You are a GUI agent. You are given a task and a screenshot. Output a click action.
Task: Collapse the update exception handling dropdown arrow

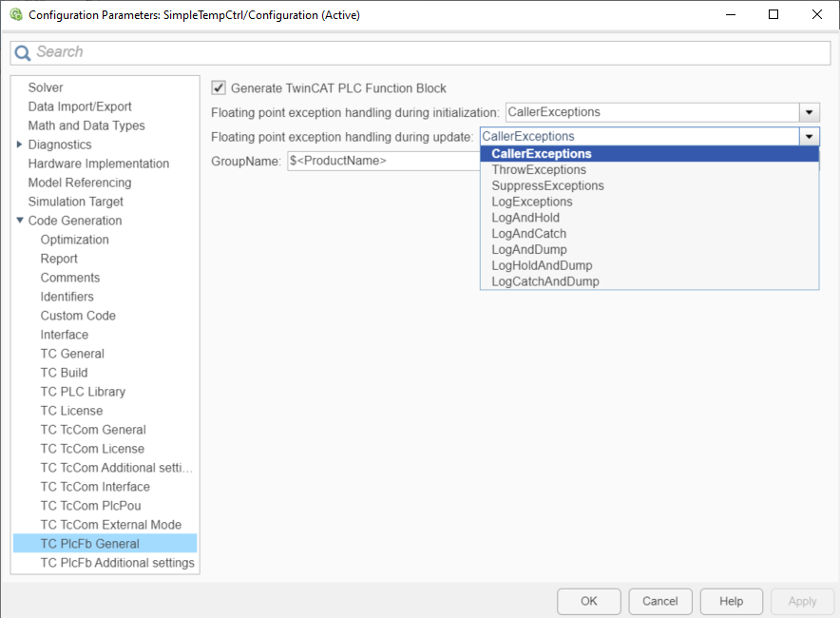[809, 137]
